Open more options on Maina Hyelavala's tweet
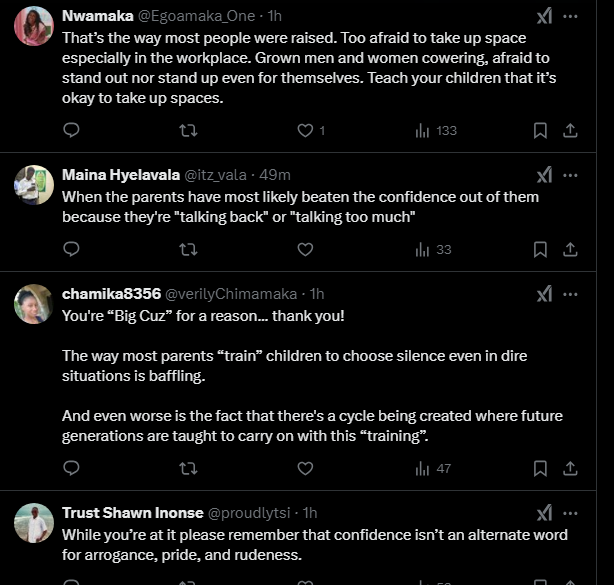The image size is (614, 585). point(570,175)
